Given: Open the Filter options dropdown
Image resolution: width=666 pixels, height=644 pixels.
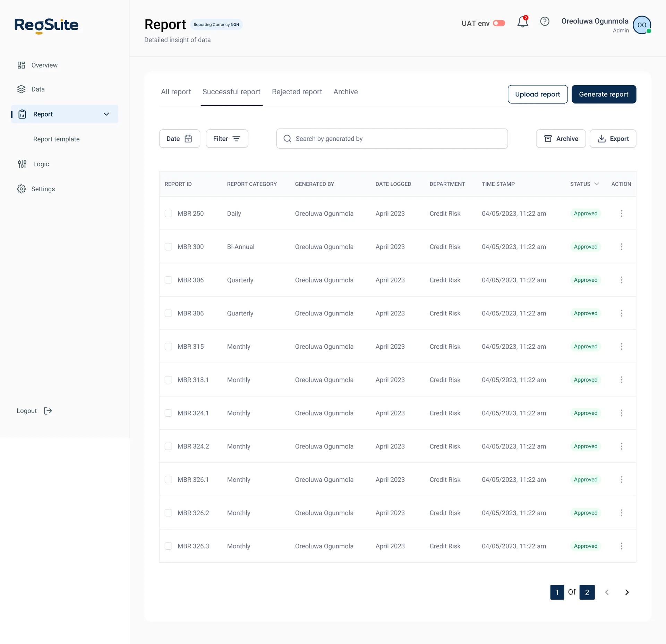Looking at the screenshot, I should (x=227, y=139).
